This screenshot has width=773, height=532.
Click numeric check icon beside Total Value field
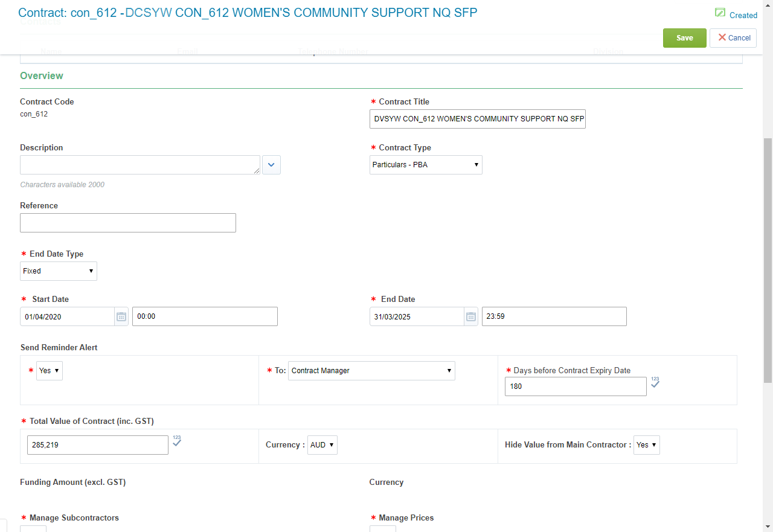click(x=177, y=441)
